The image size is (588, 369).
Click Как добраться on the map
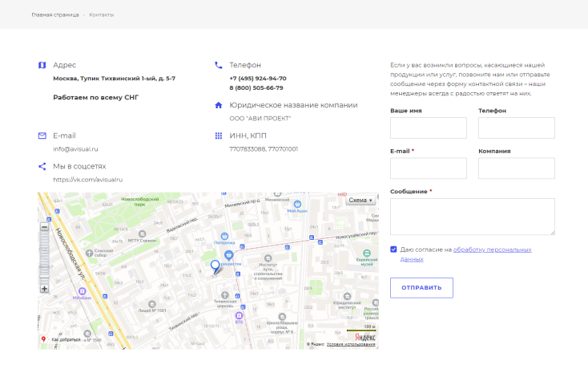tap(66, 339)
